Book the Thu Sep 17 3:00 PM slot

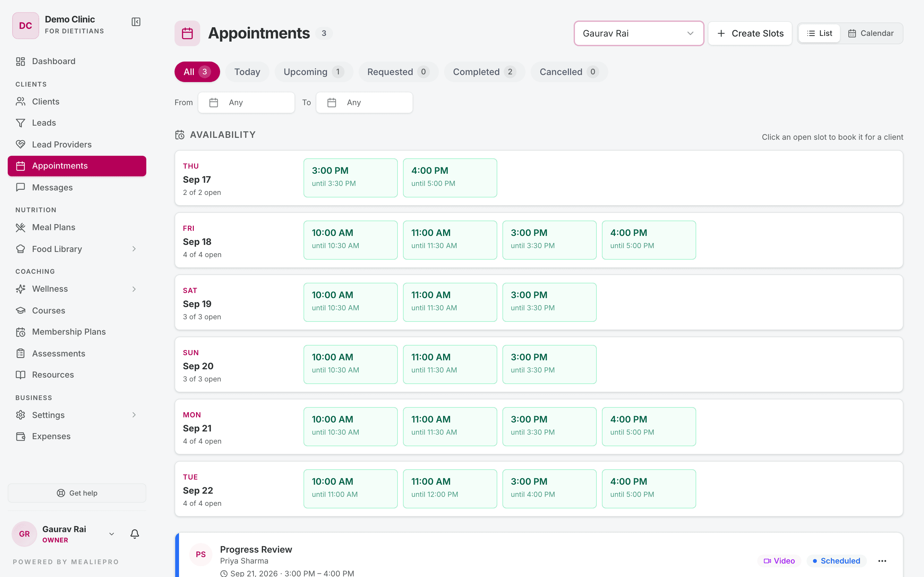pyautogui.click(x=350, y=178)
